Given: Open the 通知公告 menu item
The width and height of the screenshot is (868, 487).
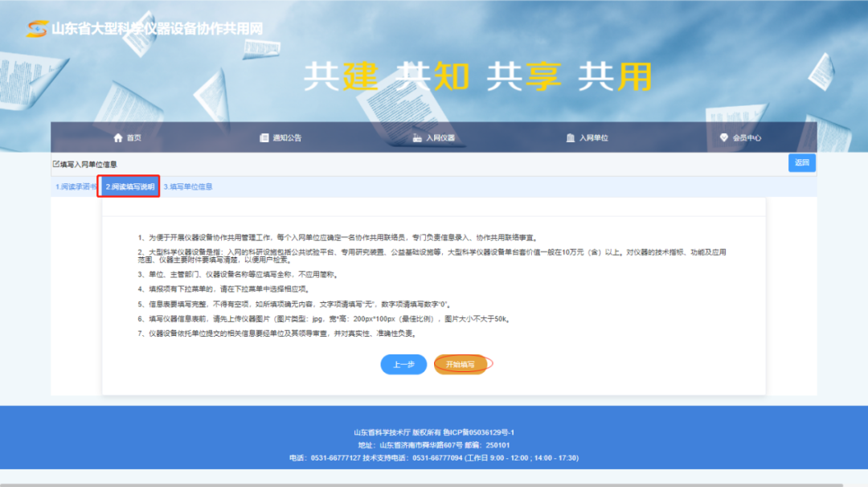Looking at the screenshot, I should click(x=287, y=137).
